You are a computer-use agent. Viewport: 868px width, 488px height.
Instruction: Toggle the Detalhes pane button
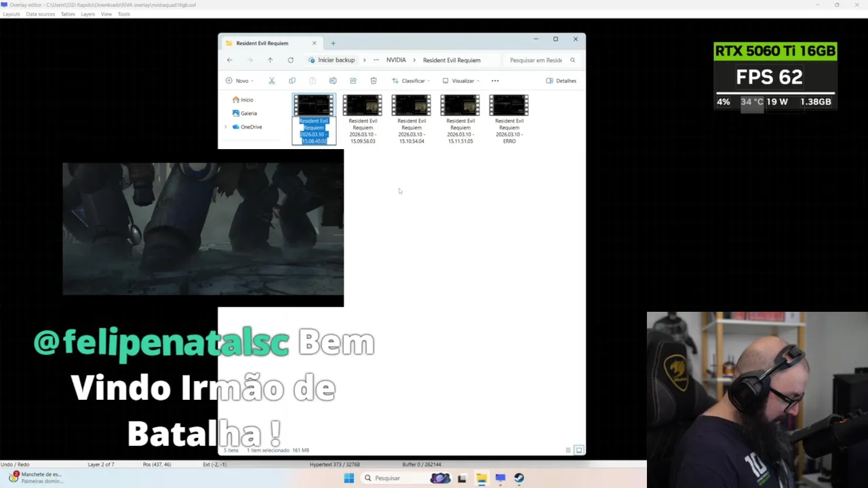coord(561,81)
